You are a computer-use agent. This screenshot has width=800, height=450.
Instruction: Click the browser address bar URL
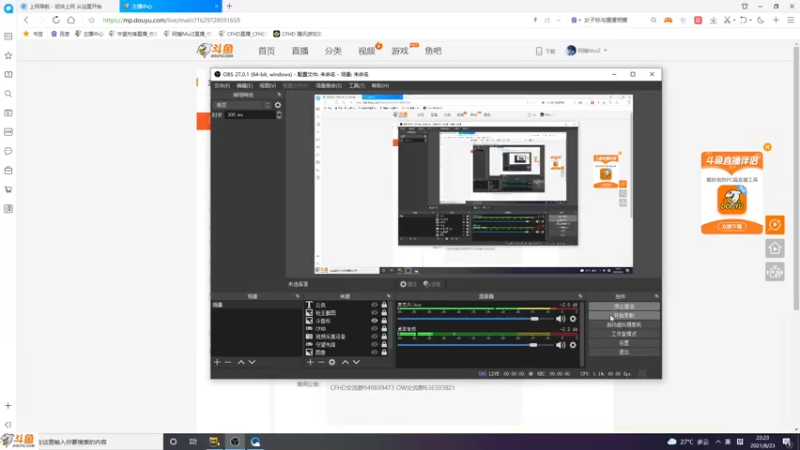coord(171,20)
